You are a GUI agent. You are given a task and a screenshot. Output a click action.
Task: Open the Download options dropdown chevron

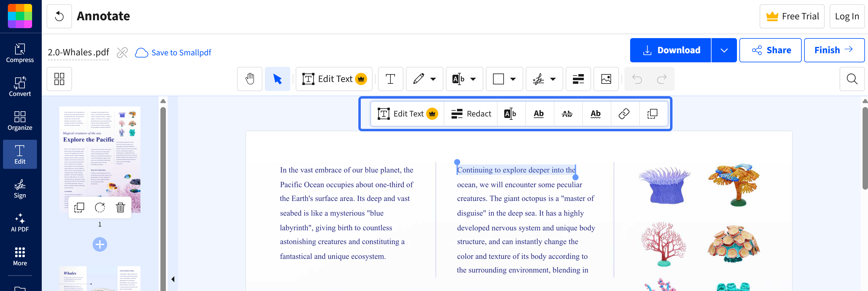[x=724, y=50]
